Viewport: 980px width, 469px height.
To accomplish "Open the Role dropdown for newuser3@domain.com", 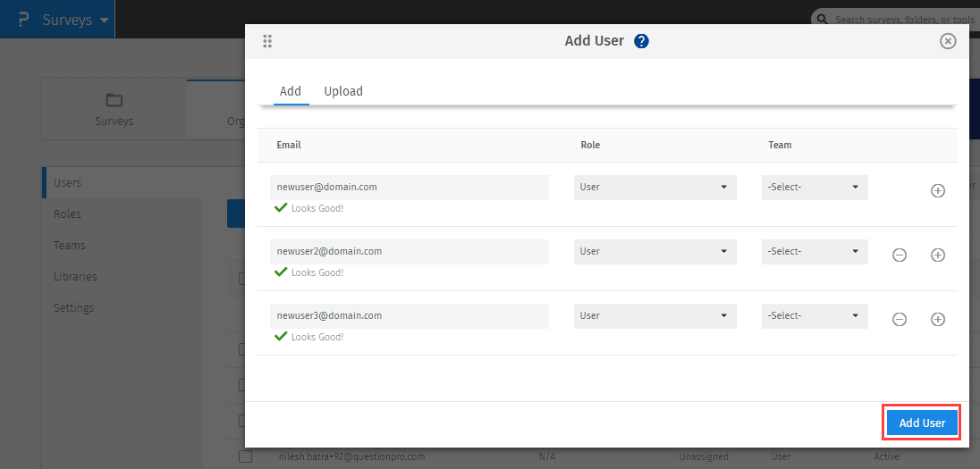I will coord(655,316).
